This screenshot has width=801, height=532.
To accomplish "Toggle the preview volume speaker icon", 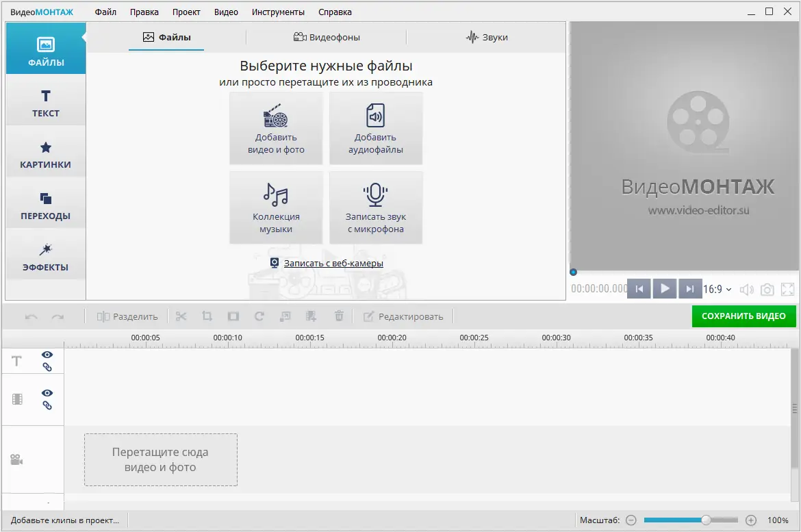I will pos(746,290).
